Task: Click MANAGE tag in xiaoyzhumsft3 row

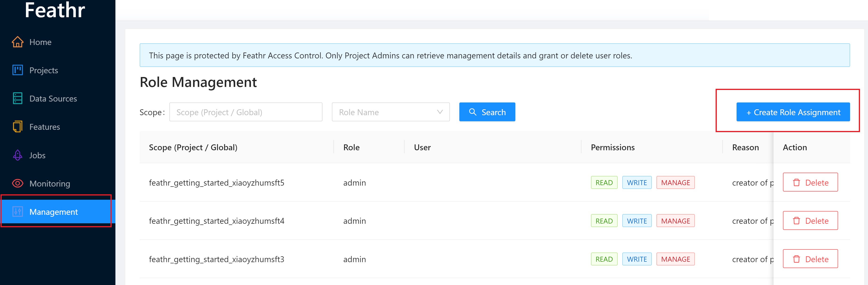Action: pos(675,259)
